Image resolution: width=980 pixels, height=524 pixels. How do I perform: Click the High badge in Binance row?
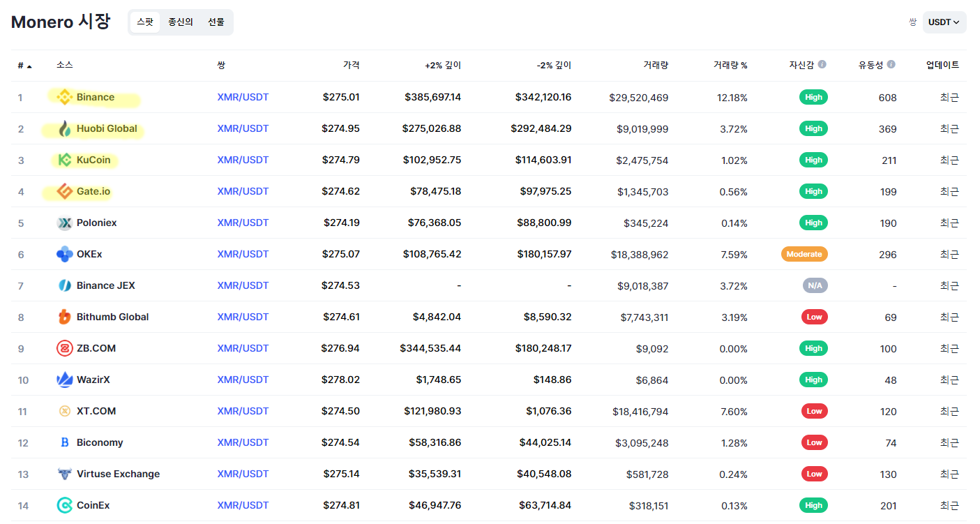813,97
